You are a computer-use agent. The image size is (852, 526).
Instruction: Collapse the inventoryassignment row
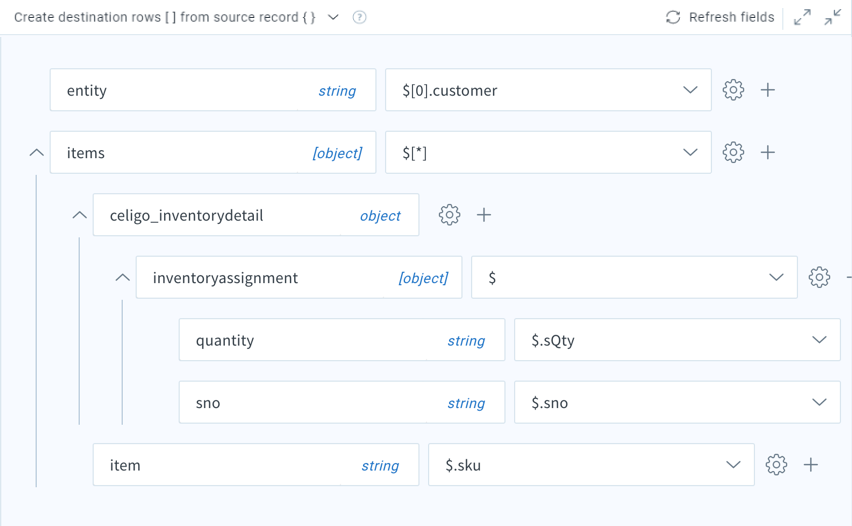tap(122, 278)
